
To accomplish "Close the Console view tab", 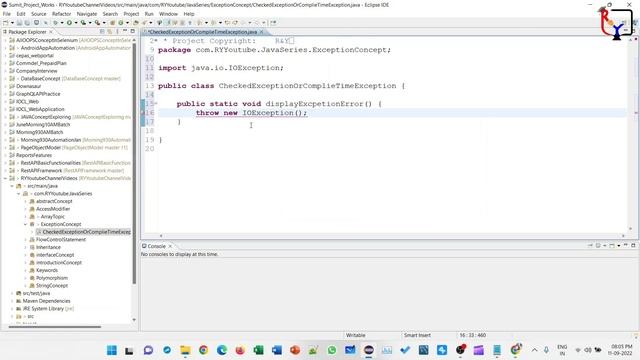I will [x=170, y=246].
